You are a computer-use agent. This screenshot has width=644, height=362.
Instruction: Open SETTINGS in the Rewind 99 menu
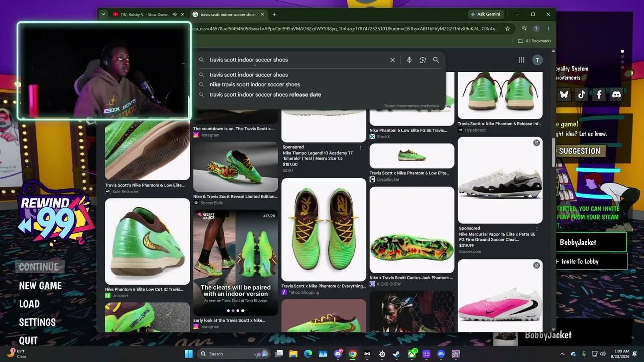(37, 322)
